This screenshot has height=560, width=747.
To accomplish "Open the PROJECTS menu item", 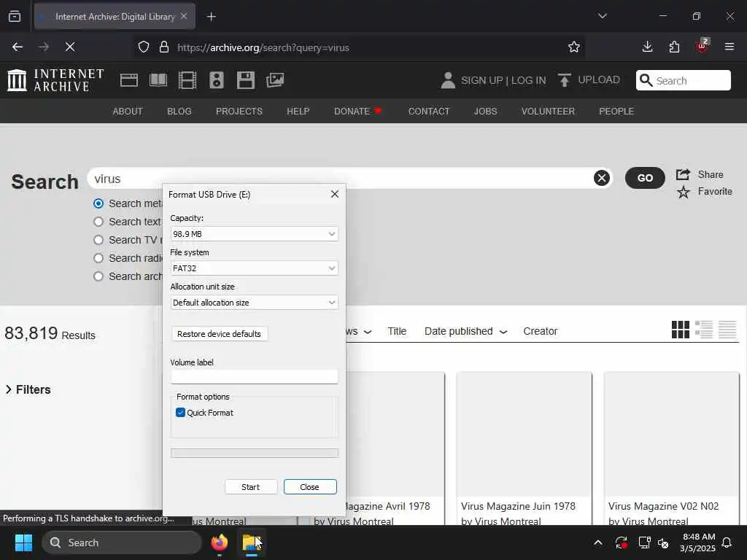I will (x=239, y=111).
